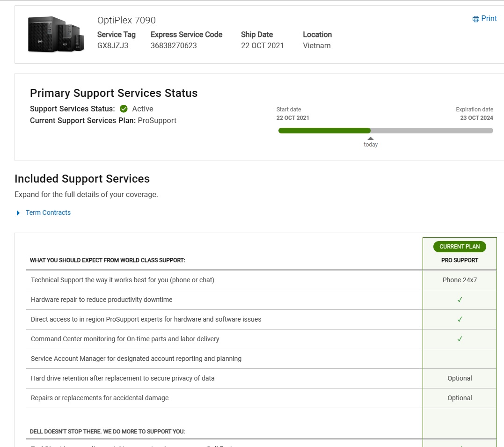Click the CURRENT PLAN badge

pos(459,246)
